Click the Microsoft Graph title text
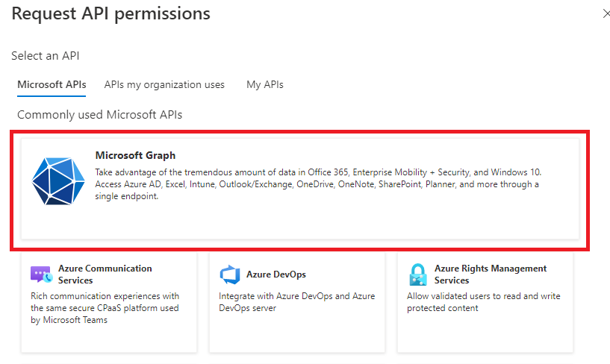The width and height of the screenshot is (610, 364). 135,155
